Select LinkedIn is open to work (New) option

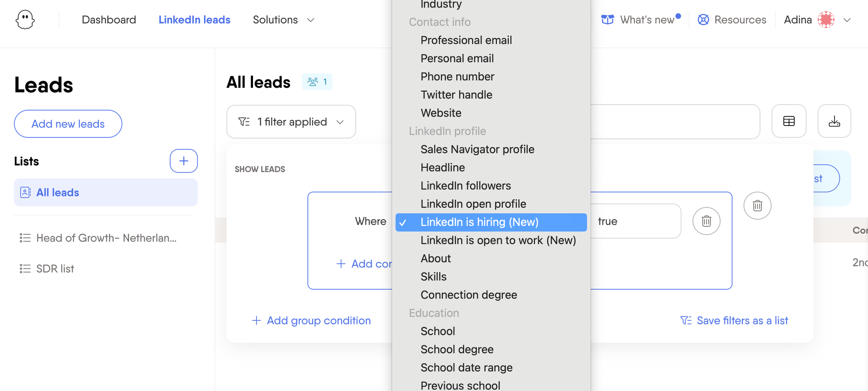click(498, 240)
